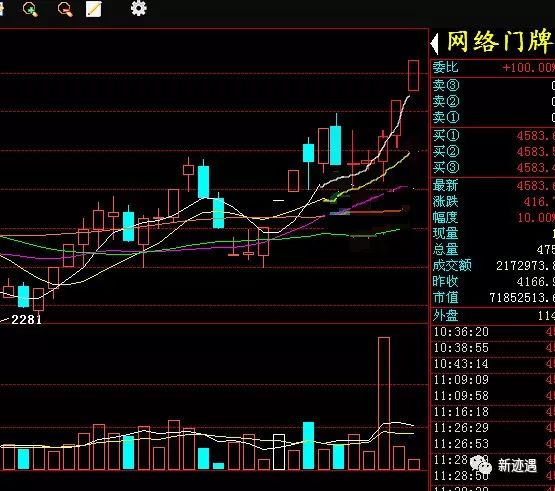Select the 买① bid price row

click(493, 135)
